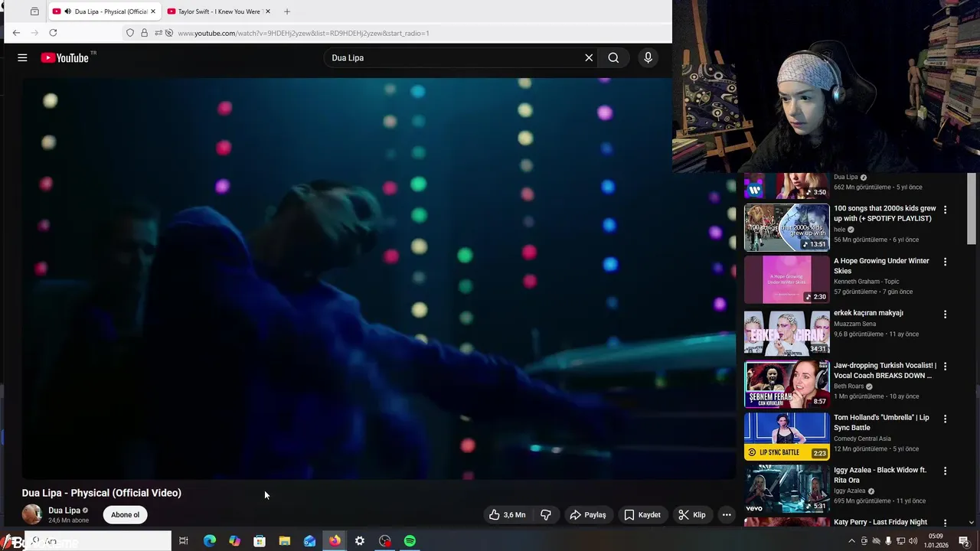
Task: Select the Dua Lipa - Physical tab
Action: point(104,11)
